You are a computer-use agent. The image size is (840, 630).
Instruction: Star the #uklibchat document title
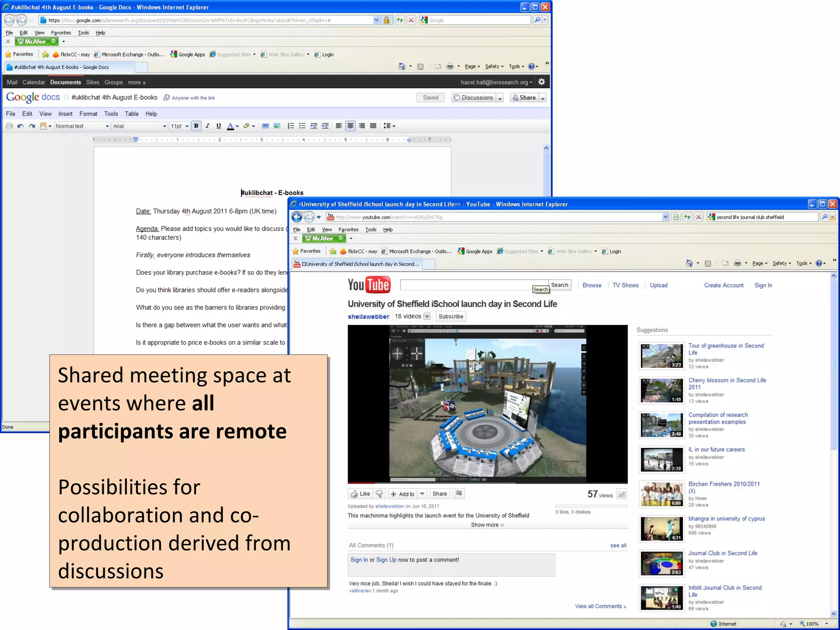[66, 97]
